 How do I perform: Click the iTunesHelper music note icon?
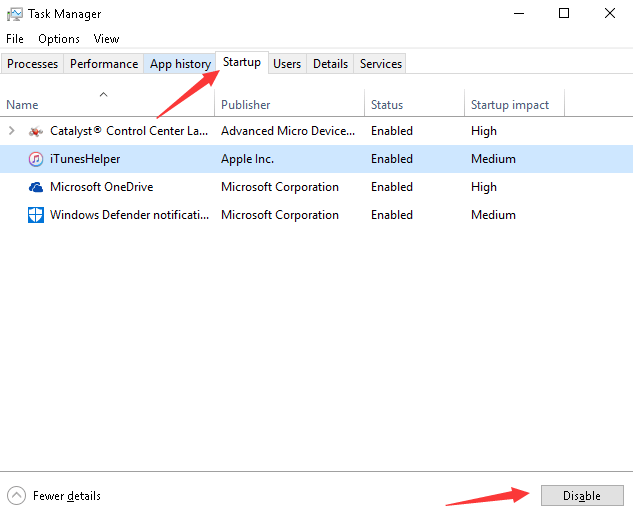tap(36, 159)
